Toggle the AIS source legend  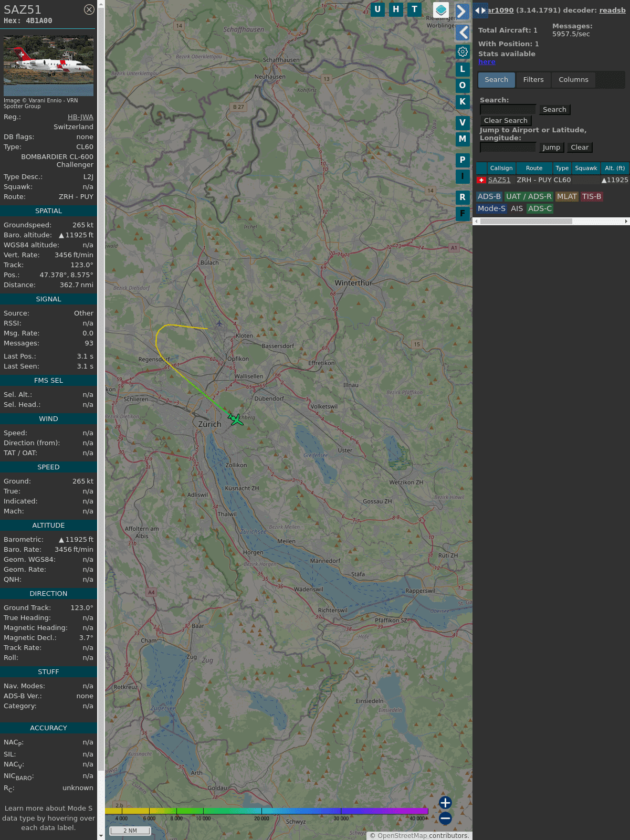[x=517, y=208]
